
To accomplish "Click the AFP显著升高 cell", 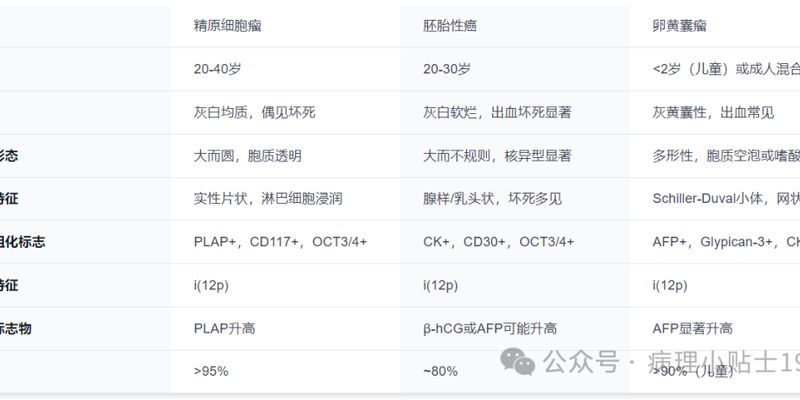I will point(692,328).
